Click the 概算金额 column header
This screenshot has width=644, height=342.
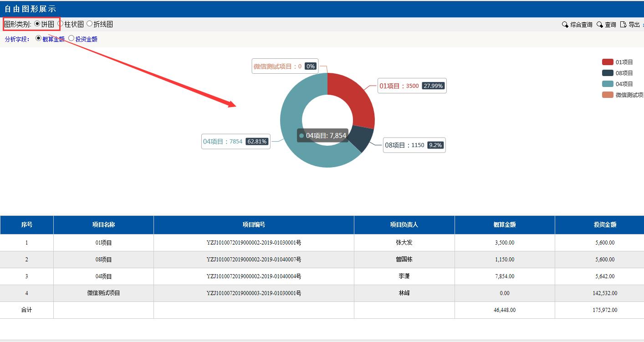(x=505, y=225)
